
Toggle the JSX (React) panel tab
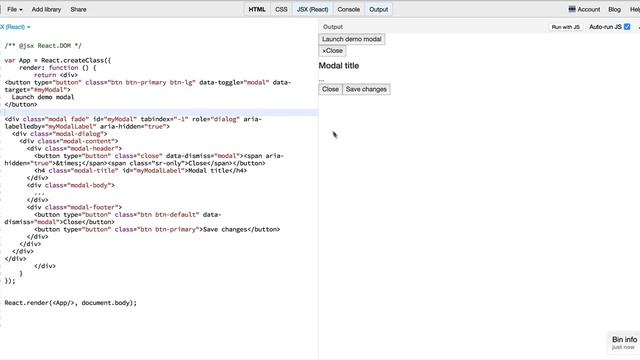point(312,9)
